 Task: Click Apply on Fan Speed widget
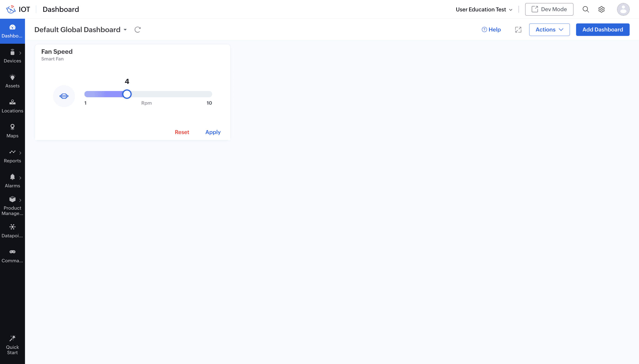click(213, 132)
